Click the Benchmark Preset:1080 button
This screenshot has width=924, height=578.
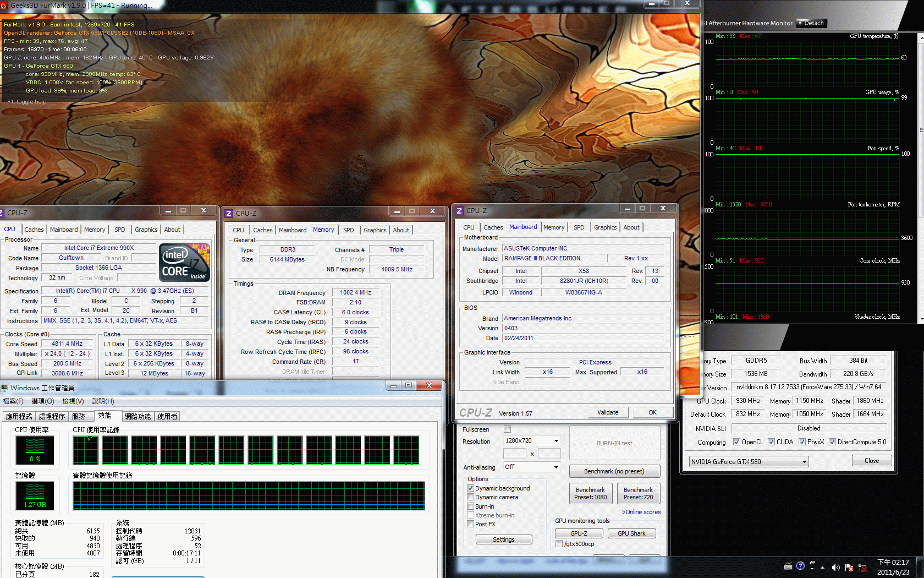pos(590,493)
